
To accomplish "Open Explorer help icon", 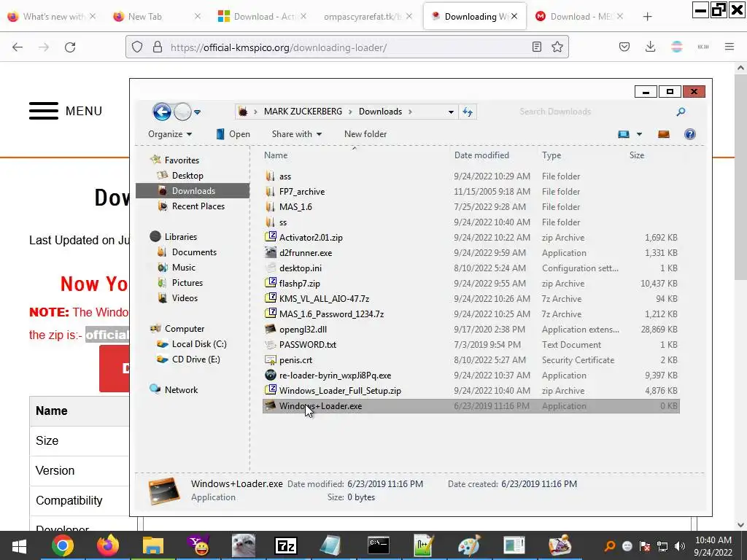I will click(x=690, y=134).
